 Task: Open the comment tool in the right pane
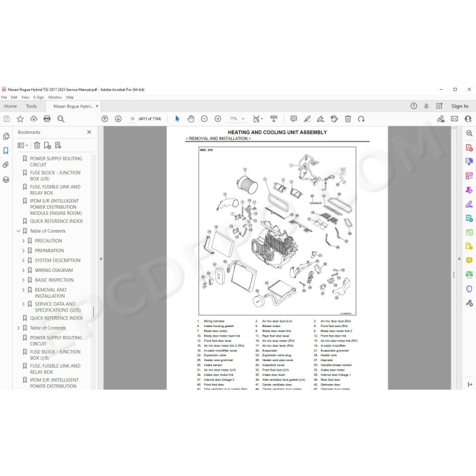pyautogui.click(x=469, y=260)
